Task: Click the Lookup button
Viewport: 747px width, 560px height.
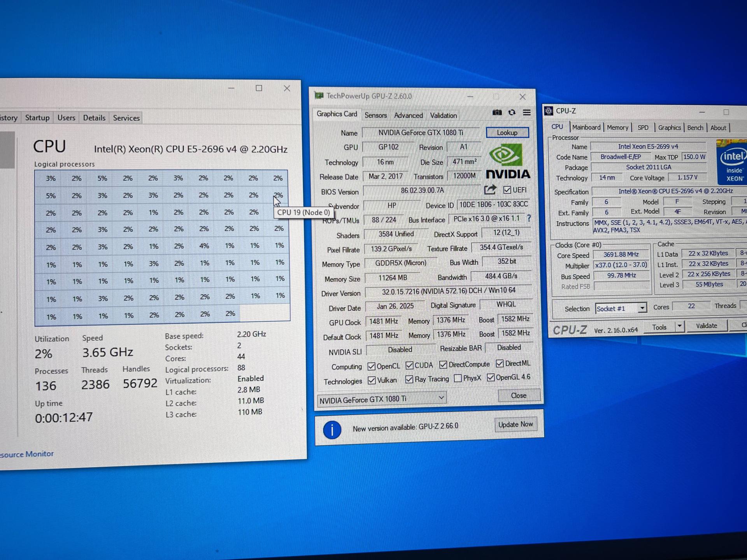Action: [x=507, y=132]
